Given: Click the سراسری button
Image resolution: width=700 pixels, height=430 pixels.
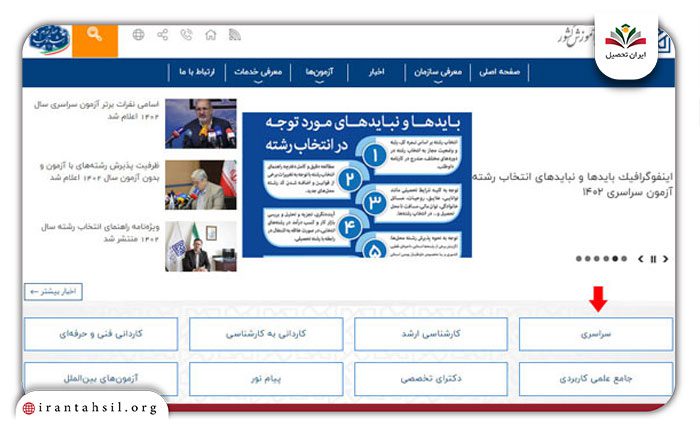Looking at the screenshot, I should [x=596, y=334].
